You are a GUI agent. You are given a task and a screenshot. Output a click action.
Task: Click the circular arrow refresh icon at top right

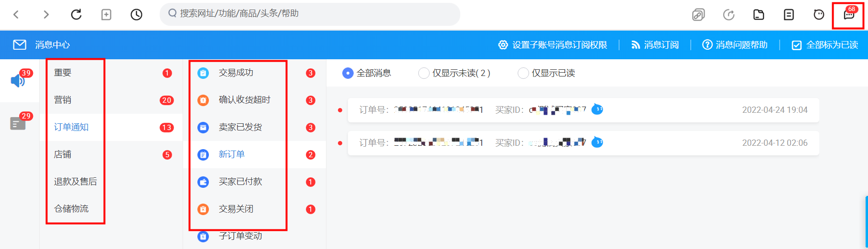[x=728, y=15]
